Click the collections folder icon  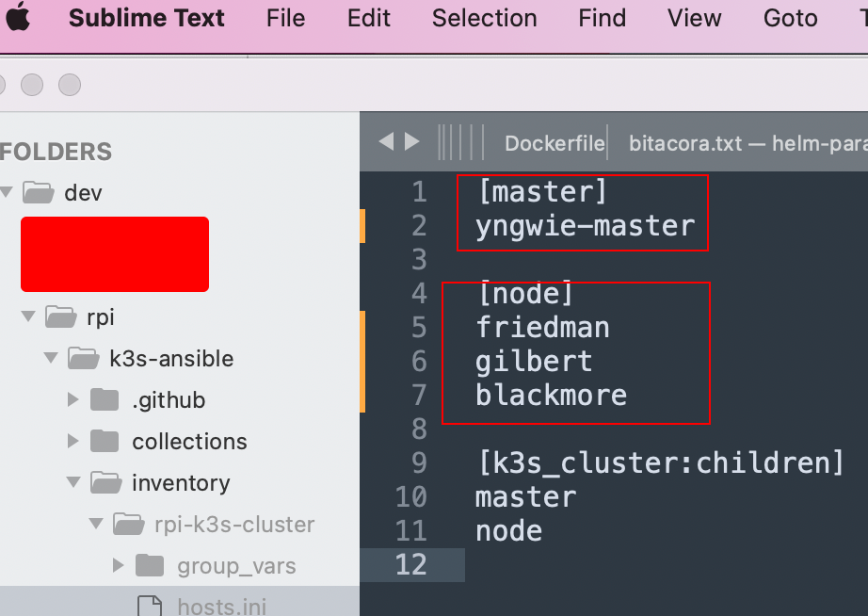(x=104, y=442)
